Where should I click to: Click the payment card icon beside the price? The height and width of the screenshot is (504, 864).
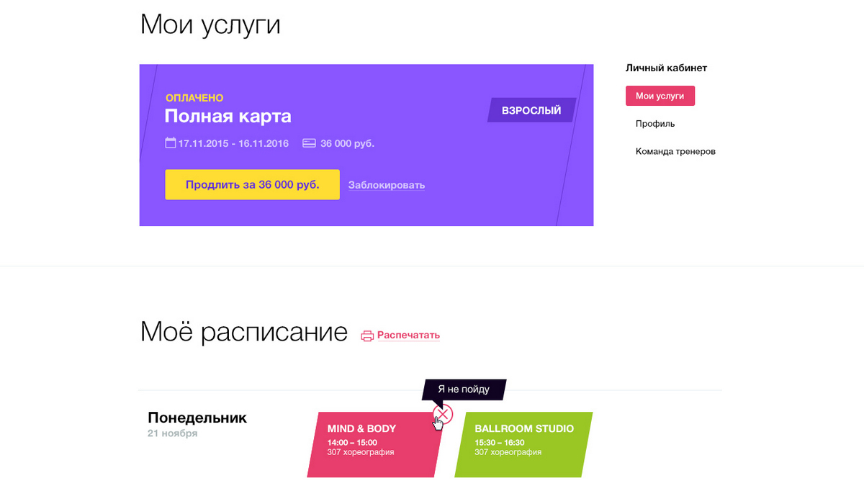(x=310, y=143)
